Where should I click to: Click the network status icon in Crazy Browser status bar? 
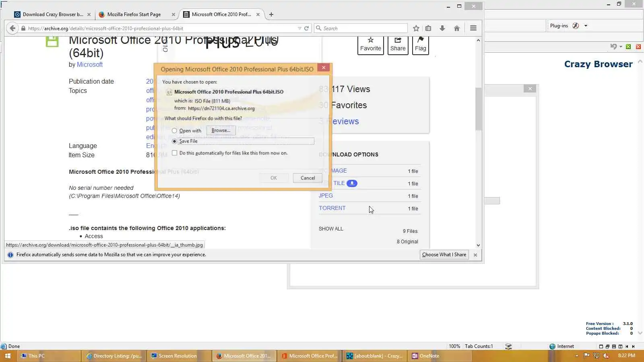508,346
